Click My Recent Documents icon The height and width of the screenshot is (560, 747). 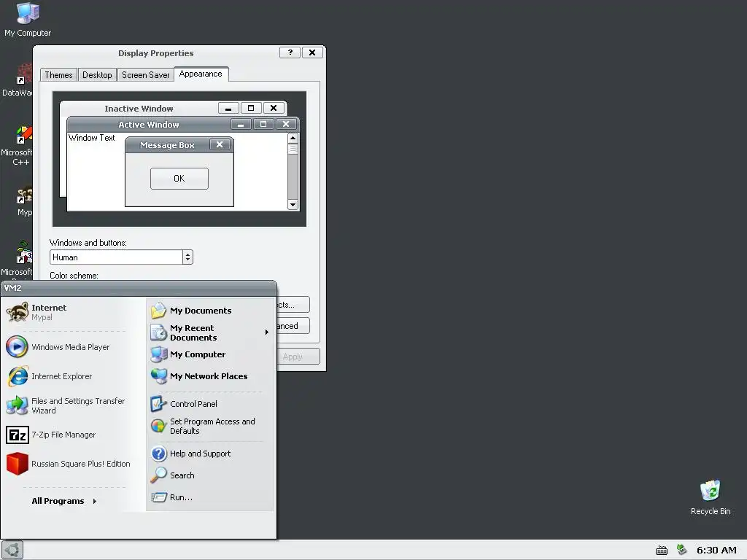(x=158, y=332)
